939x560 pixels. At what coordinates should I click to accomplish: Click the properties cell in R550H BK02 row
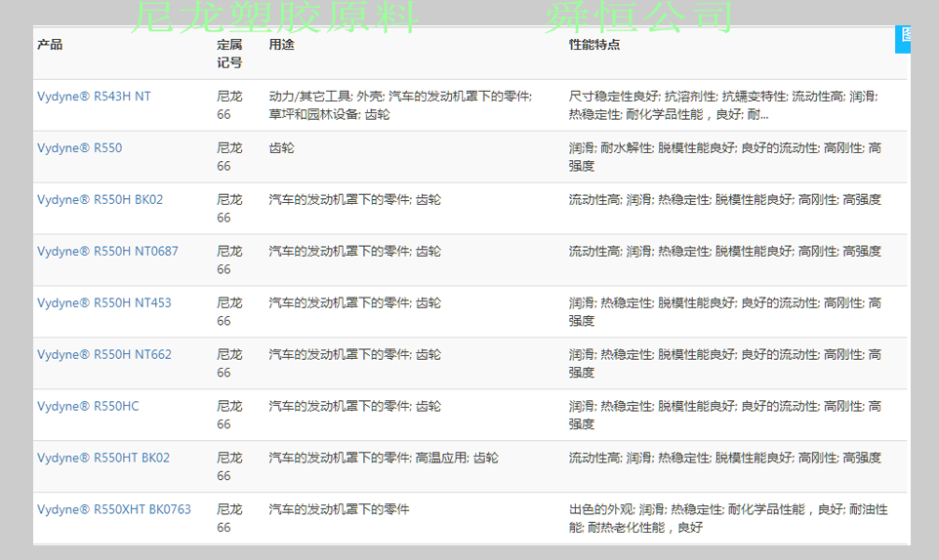pyautogui.click(x=725, y=199)
